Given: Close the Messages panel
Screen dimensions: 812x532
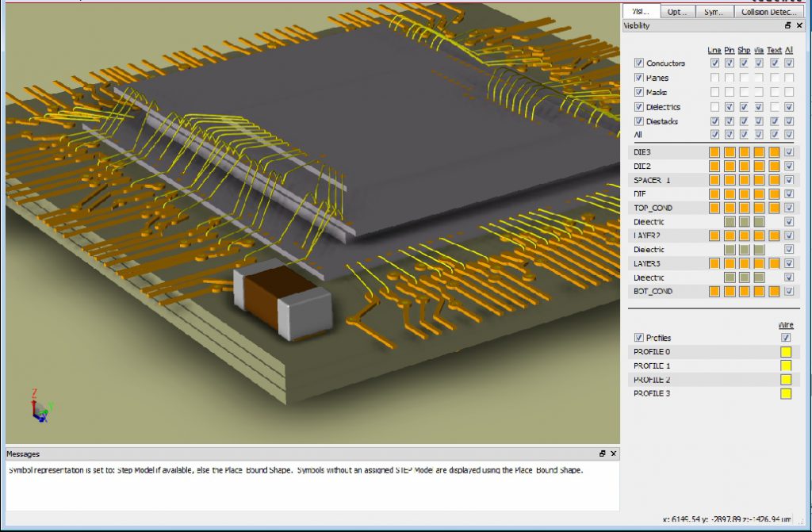Looking at the screenshot, I should 613,454.
